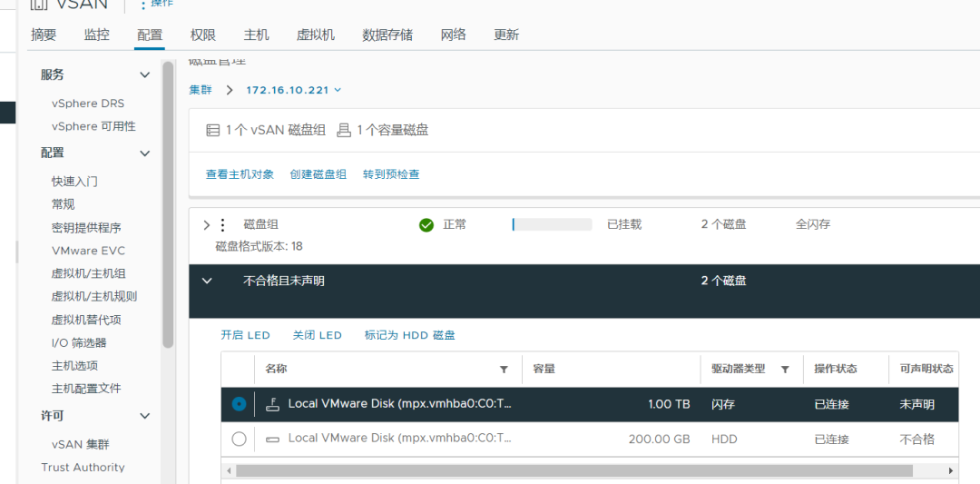Click the 可声明状态 column header
The height and width of the screenshot is (484, 980).
click(926, 369)
